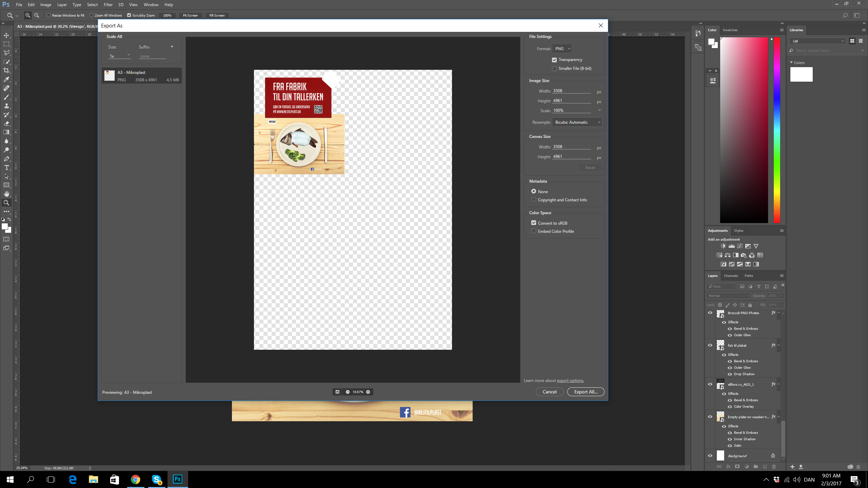The image size is (868, 488).
Task: Click the hue slider strip
Action: pyautogui.click(x=776, y=130)
